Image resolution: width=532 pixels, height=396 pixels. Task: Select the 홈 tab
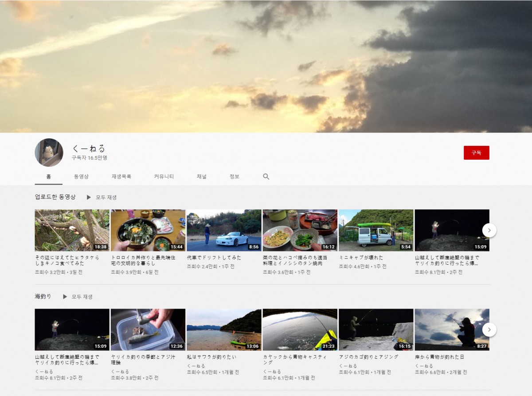48,176
